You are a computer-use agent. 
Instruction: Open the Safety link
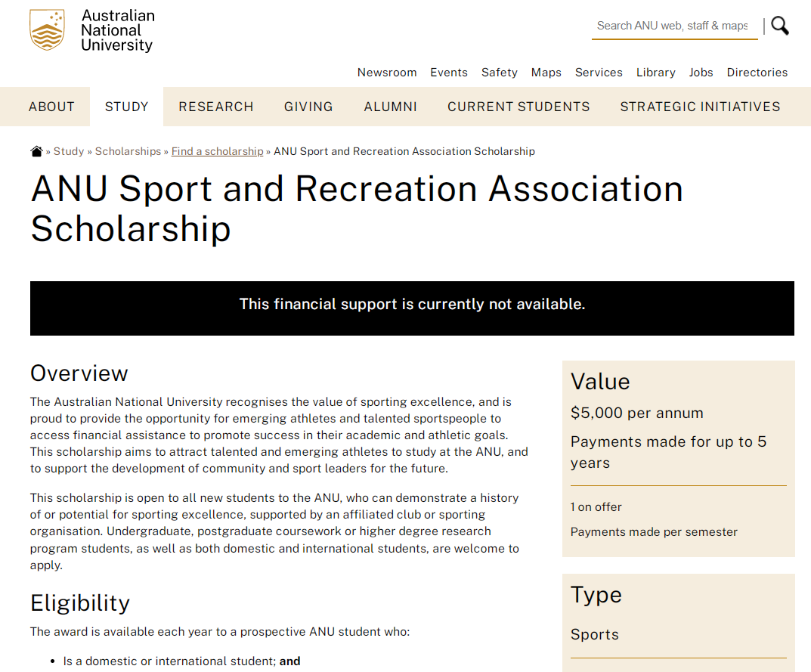[500, 73]
